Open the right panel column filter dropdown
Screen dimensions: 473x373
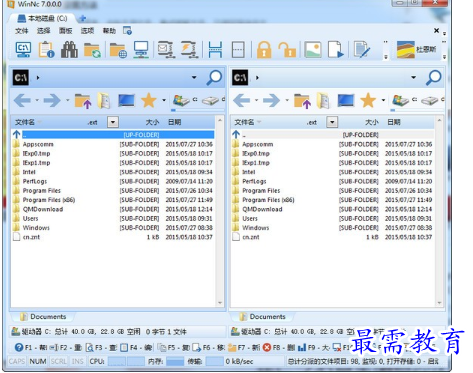click(x=332, y=122)
